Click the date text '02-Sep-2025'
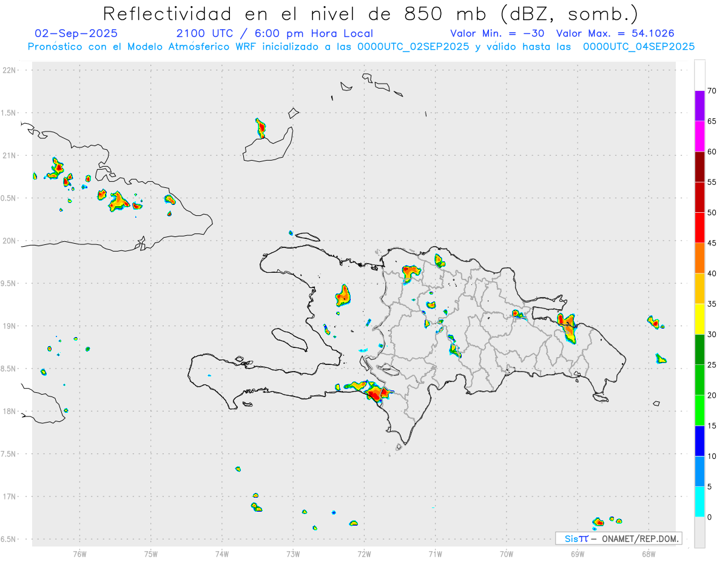 coord(76,33)
